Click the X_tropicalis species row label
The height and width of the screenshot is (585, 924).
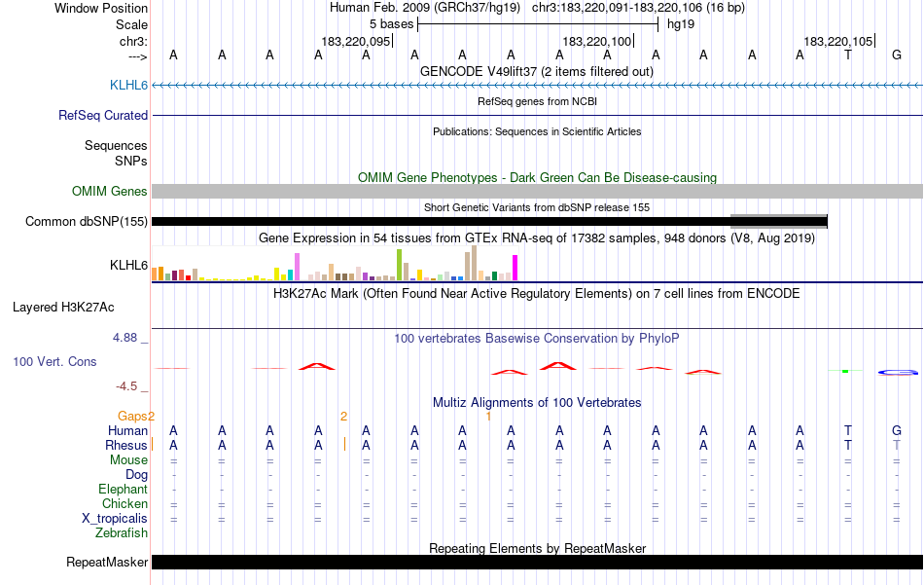tap(115, 519)
